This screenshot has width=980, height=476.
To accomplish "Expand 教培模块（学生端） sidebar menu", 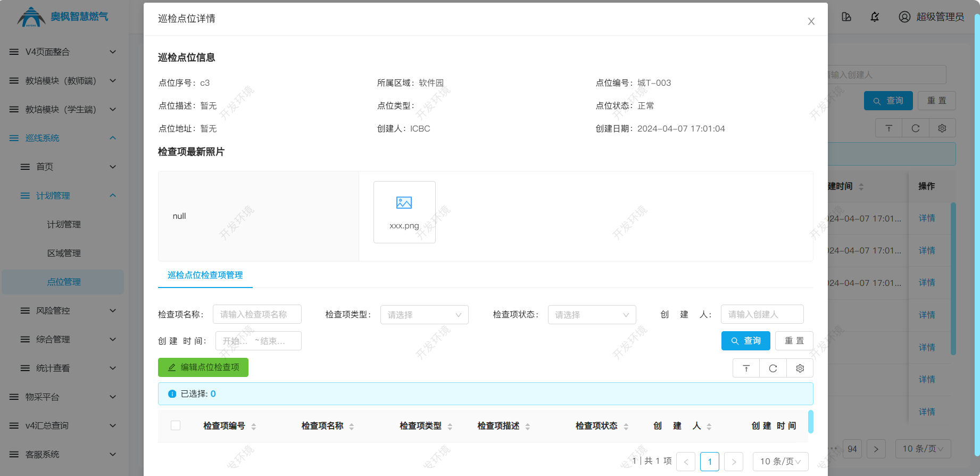I will click(63, 109).
